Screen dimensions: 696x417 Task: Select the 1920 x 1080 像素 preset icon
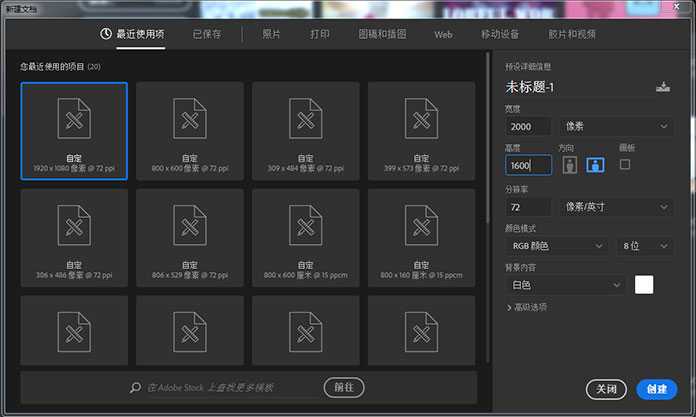(73, 120)
